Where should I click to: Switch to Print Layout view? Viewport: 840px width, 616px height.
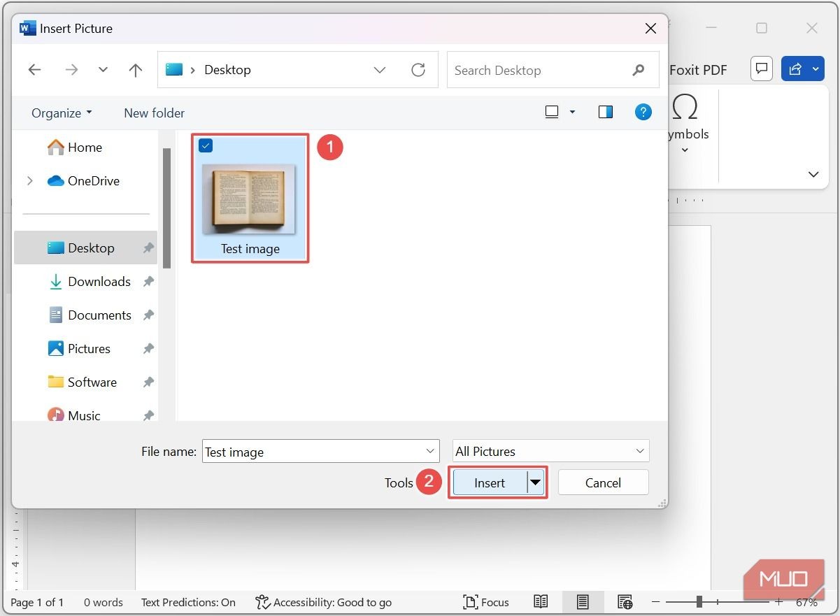582,602
